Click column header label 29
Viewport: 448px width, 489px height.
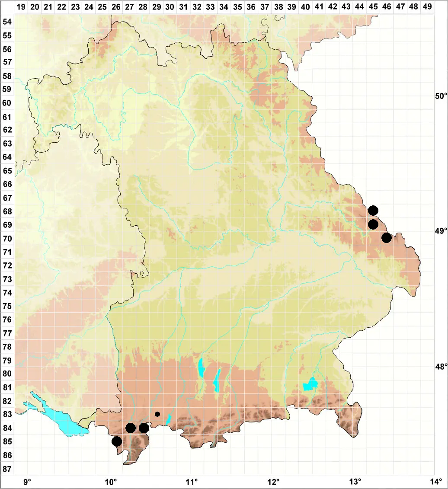pos(156,7)
